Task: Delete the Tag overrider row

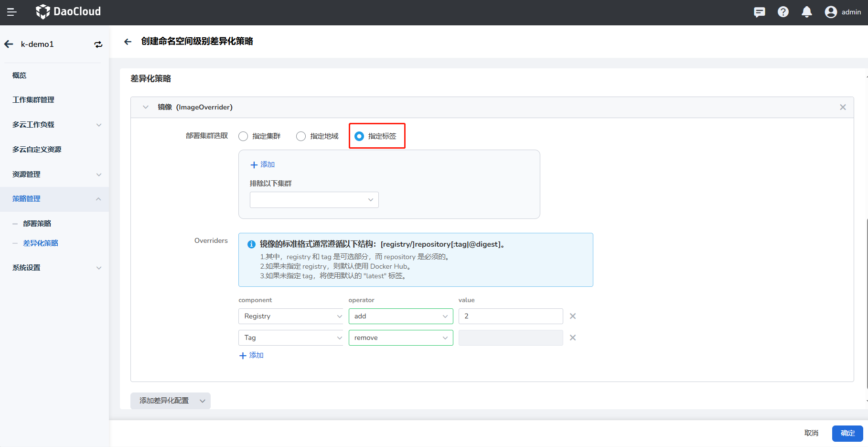Action: pos(573,338)
